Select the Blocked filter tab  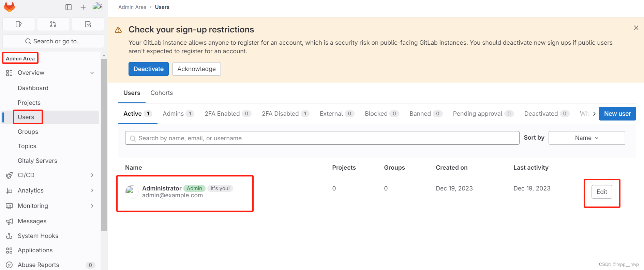pos(382,114)
